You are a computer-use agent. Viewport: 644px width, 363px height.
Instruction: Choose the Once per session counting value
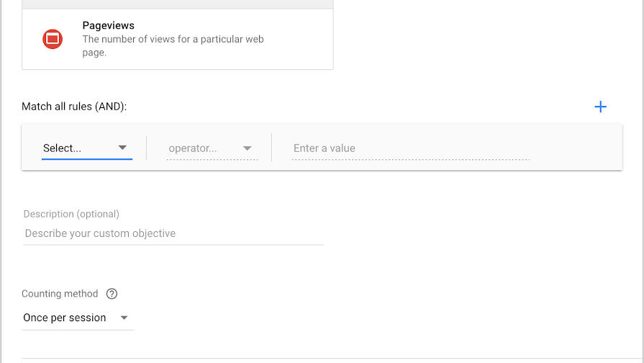click(65, 318)
